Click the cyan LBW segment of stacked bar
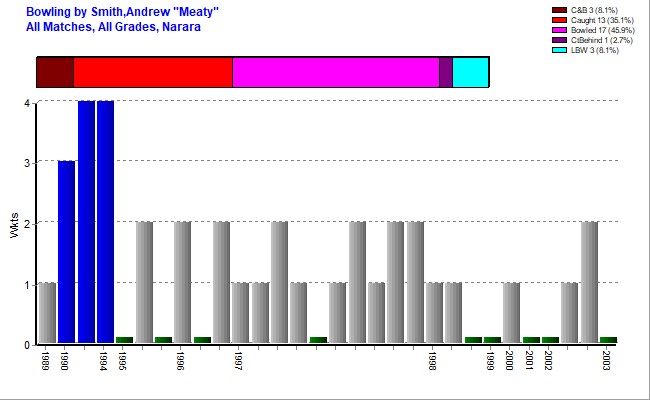 [x=471, y=72]
